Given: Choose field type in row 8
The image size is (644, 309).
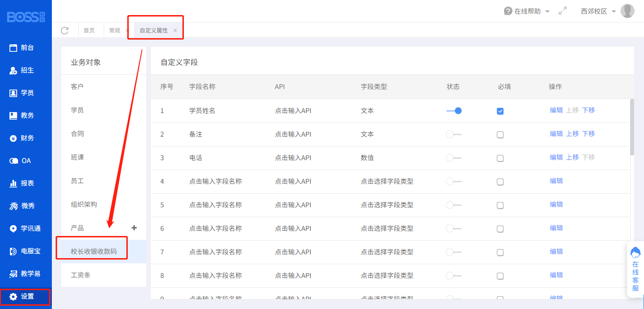Looking at the screenshot, I should [x=387, y=276].
